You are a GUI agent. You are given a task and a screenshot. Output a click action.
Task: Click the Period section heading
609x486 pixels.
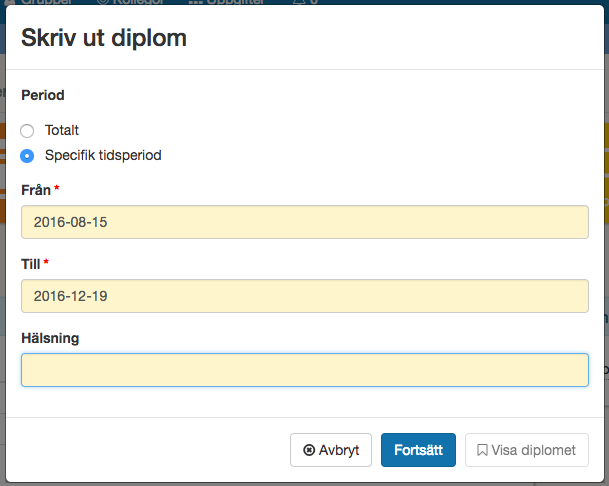43,95
